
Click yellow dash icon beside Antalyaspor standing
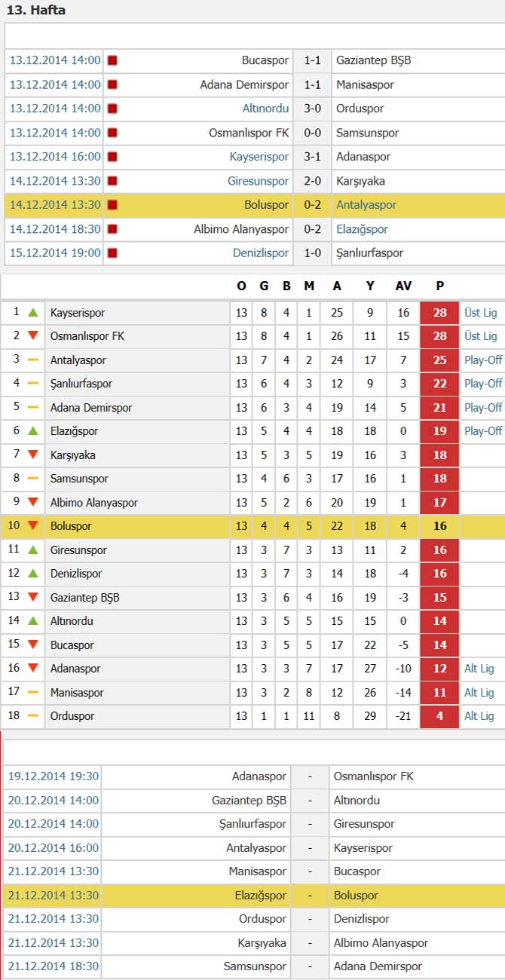tap(32, 360)
